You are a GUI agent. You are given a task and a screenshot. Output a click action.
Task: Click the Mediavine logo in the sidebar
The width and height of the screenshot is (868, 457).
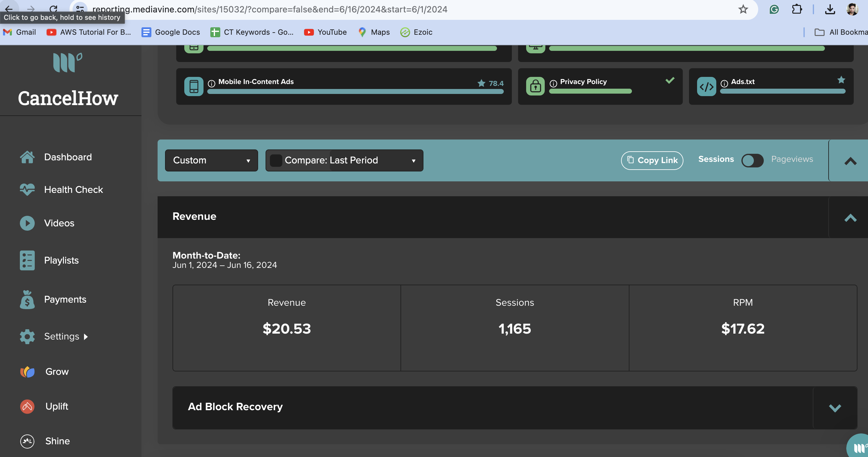(x=68, y=62)
